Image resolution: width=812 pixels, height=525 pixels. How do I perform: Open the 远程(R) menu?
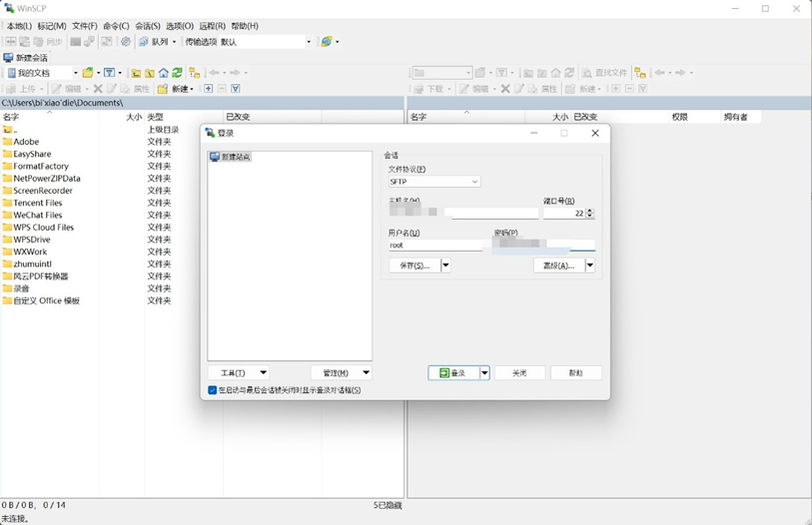213,26
